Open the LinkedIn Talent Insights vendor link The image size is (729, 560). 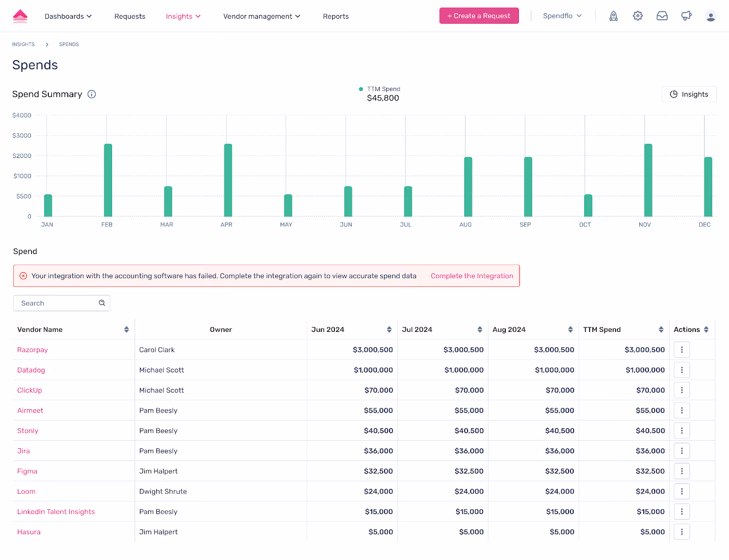click(56, 512)
